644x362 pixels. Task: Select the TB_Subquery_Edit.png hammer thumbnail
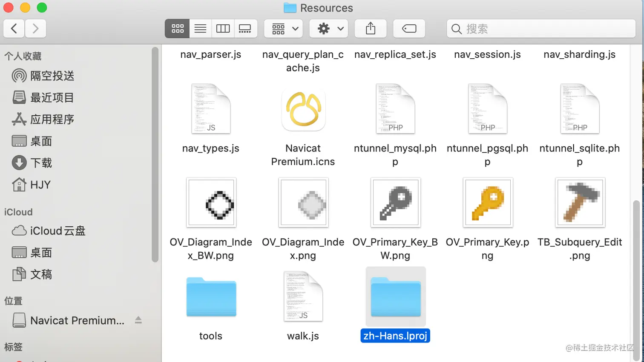(580, 202)
